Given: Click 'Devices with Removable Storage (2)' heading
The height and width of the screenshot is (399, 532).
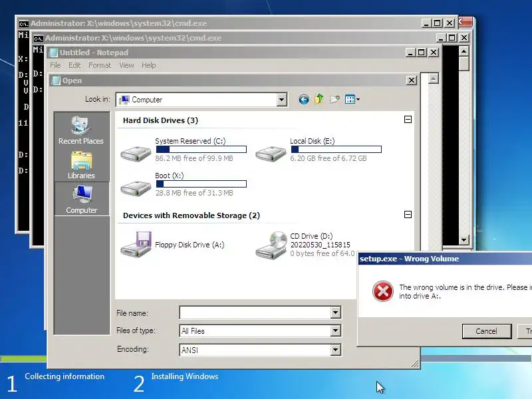Looking at the screenshot, I should coord(192,215).
